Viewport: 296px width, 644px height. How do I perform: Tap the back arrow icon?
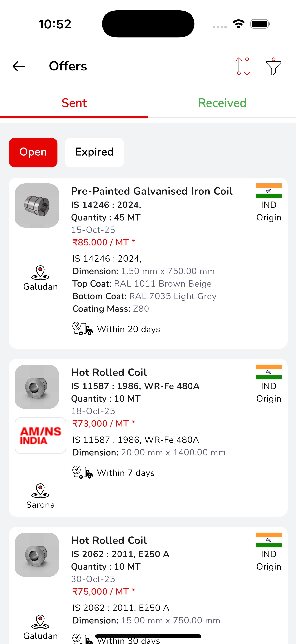tap(18, 66)
